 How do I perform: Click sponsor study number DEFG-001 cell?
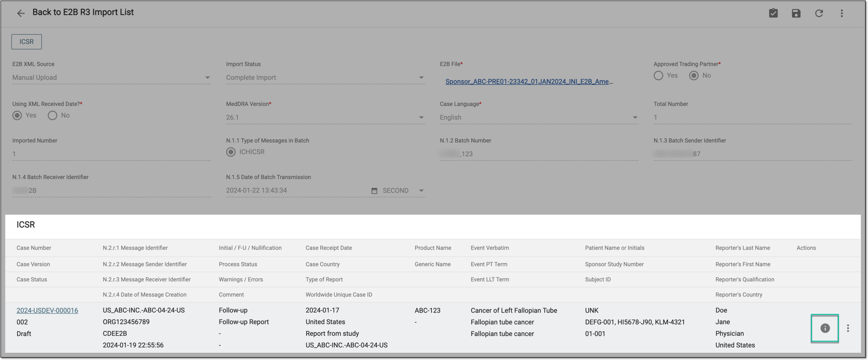click(635, 322)
